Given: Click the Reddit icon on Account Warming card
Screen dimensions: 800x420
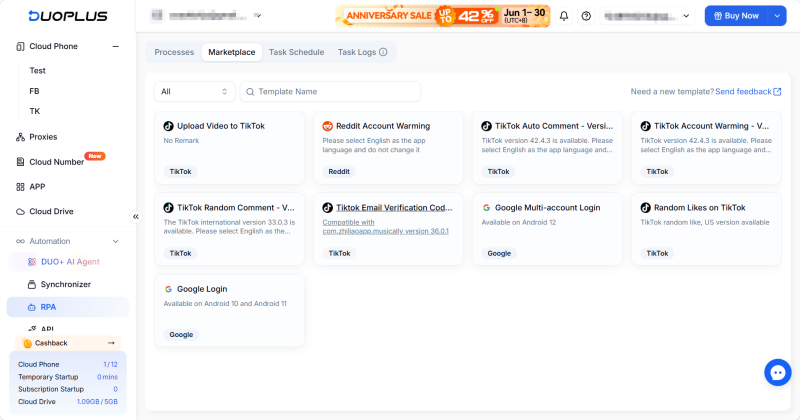Looking at the screenshot, I should [328, 126].
